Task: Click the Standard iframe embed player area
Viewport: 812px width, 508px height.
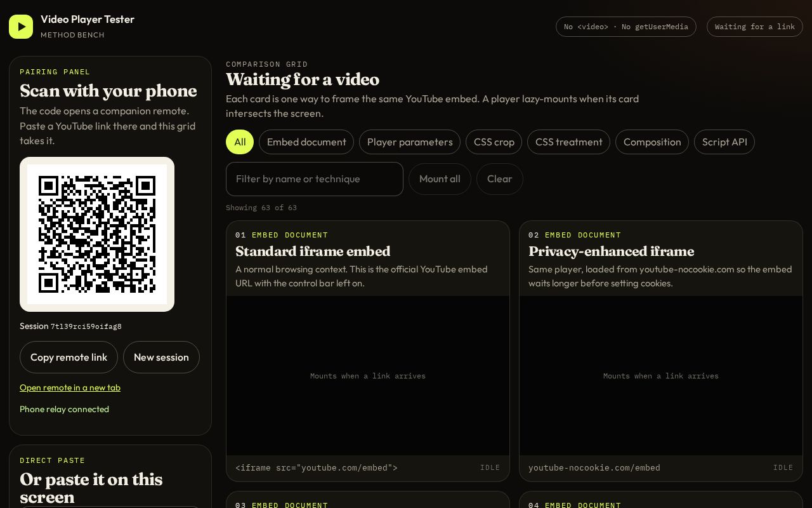Action: 368,376
